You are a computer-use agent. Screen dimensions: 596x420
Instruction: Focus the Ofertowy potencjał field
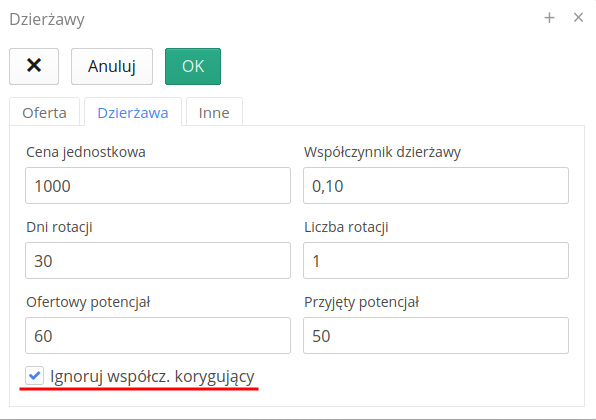point(158,336)
